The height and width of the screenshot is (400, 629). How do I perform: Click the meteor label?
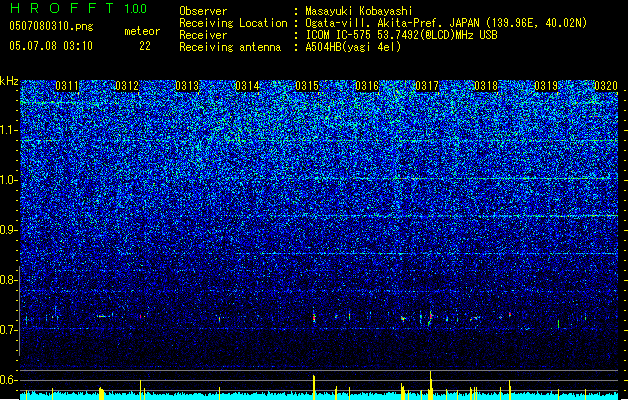point(142,31)
